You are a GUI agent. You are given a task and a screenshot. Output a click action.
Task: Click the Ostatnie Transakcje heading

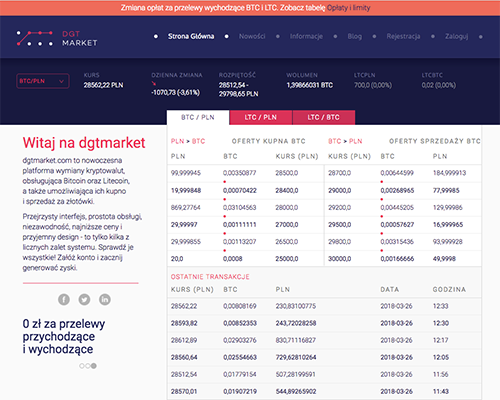pyautogui.click(x=210, y=277)
